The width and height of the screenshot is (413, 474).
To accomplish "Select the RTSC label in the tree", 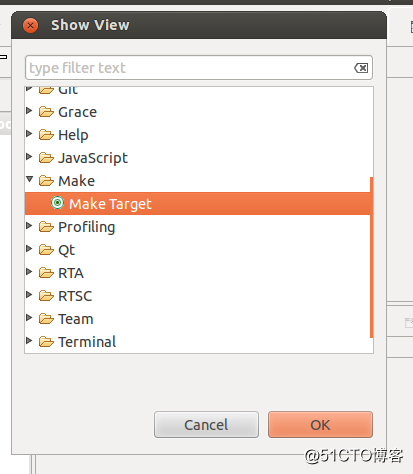I will (x=75, y=296).
